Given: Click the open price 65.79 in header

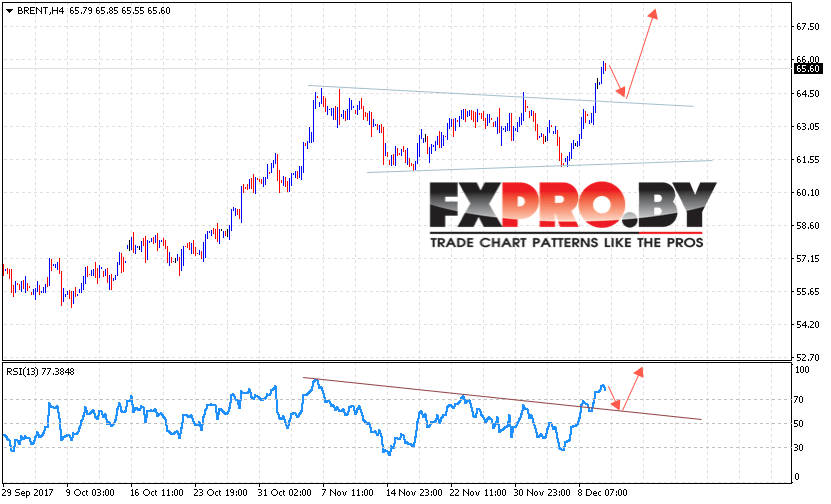Looking at the screenshot, I should (x=81, y=11).
